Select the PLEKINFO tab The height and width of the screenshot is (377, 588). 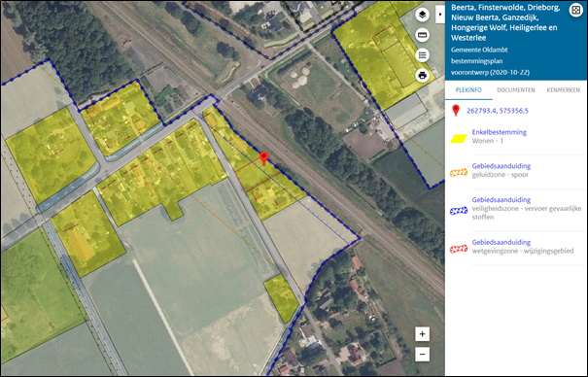tap(468, 90)
